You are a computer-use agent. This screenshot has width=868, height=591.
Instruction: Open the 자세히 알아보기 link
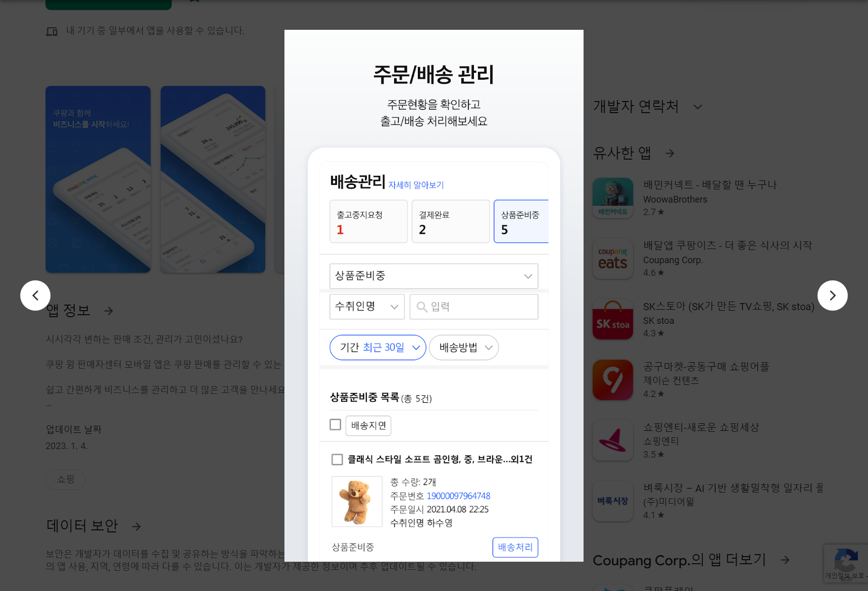click(416, 185)
